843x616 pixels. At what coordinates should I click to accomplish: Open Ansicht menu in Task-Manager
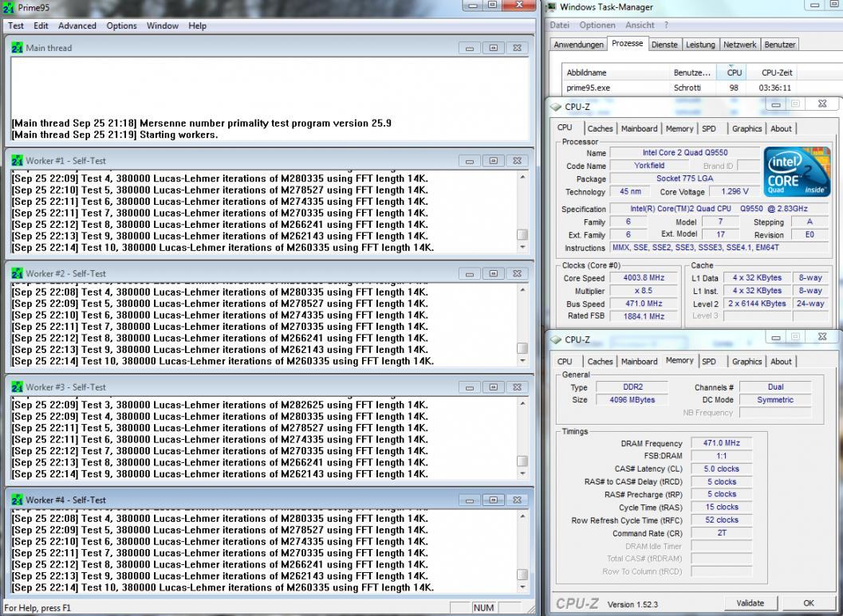click(640, 26)
